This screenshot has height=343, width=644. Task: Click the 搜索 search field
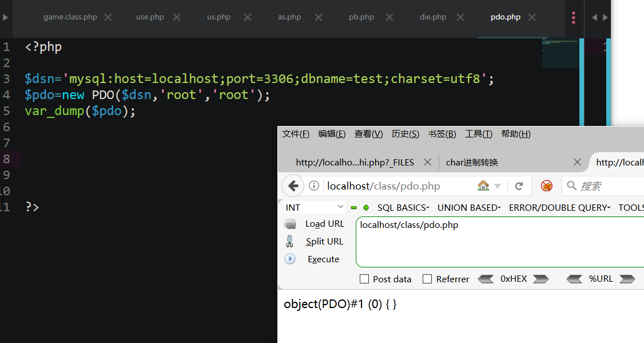click(x=603, y=186)
